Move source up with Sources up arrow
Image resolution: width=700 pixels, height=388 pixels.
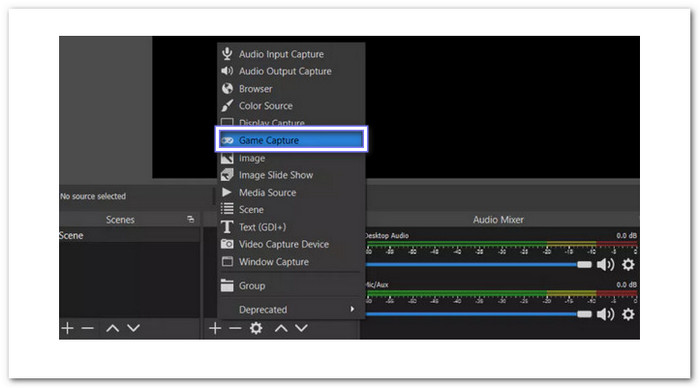281,329
